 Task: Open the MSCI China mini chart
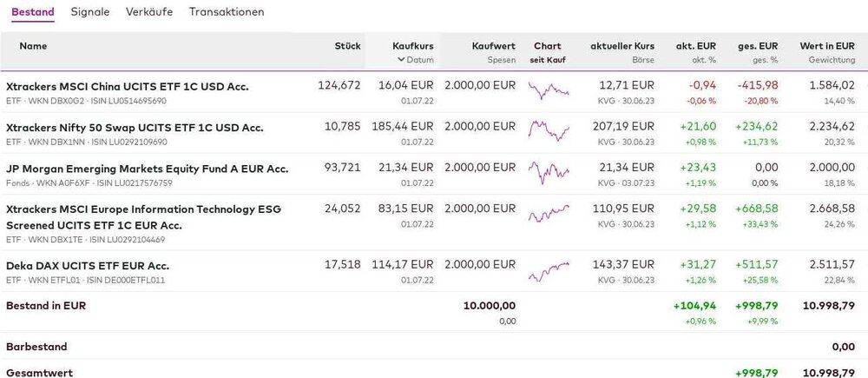pyautogui.click(x=549, y=90)
